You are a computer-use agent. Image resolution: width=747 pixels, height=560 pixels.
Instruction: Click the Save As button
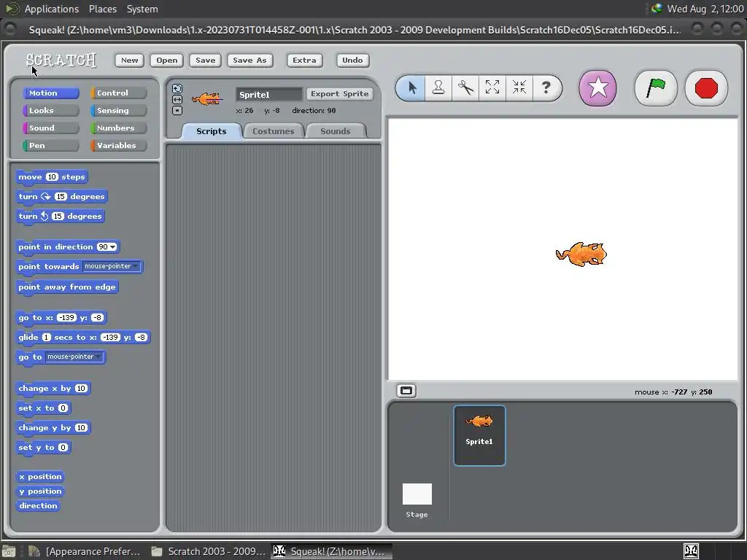pyautogui.click(x=249, y=60)
